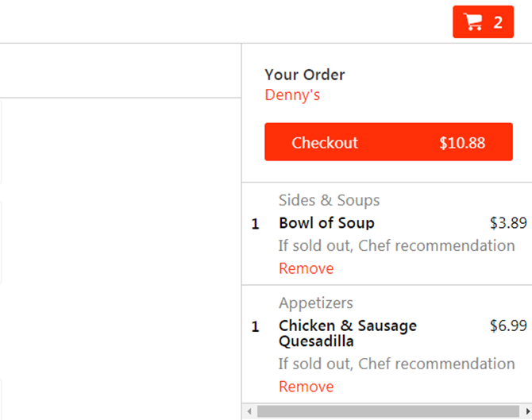Click the $10.88 total on checkout bar
The image size is (532, 420).
click(462, 143)
